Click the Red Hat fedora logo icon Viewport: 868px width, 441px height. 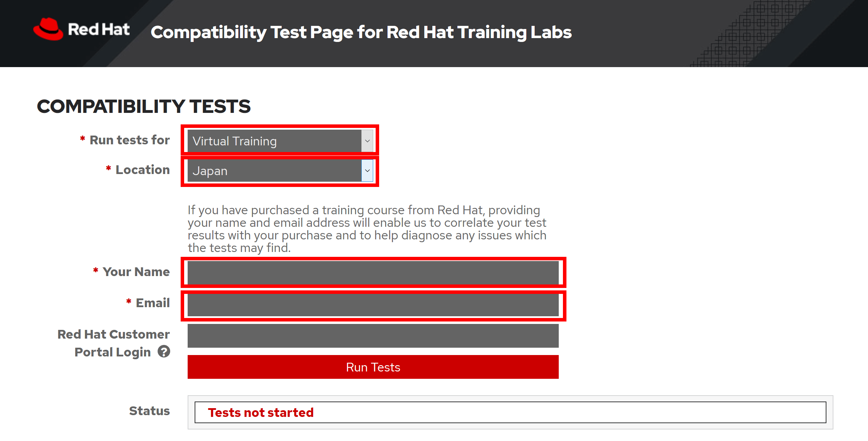click(48, 29)
